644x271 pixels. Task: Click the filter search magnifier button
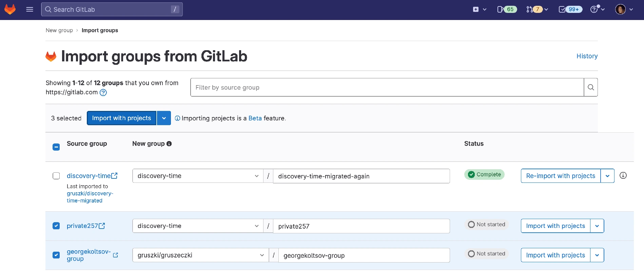[x=591, y=87]
